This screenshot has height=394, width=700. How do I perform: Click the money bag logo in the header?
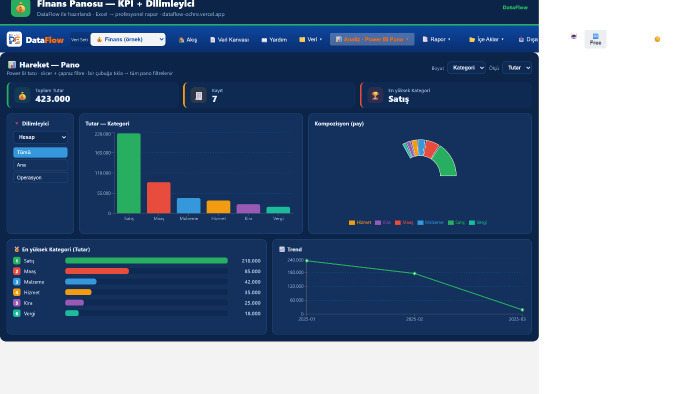pyautogui.click(x=20, y=8)
